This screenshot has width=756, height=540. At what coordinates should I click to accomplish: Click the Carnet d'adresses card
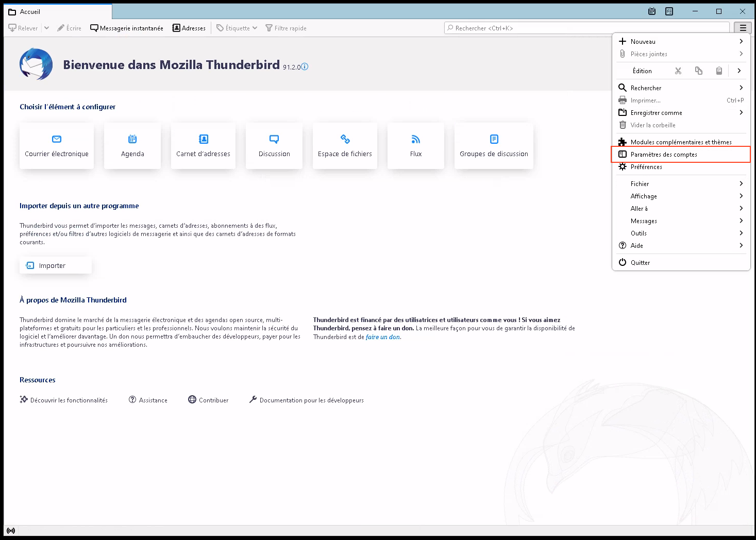pos(203,146)
